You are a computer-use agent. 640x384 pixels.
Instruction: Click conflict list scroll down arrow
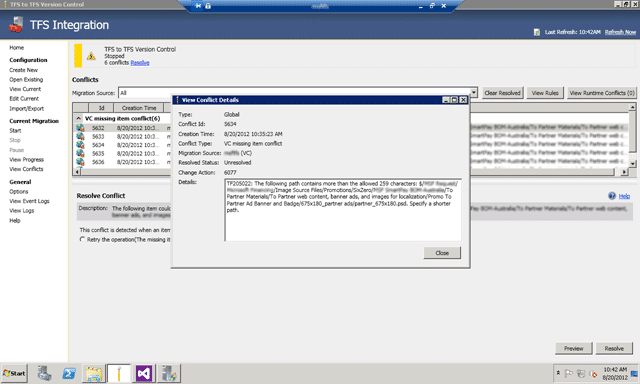632,164
